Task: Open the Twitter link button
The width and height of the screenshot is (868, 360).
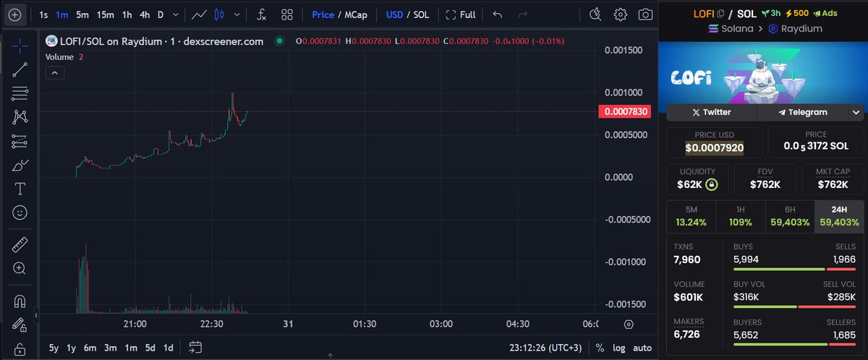Action: click(711, 112)
